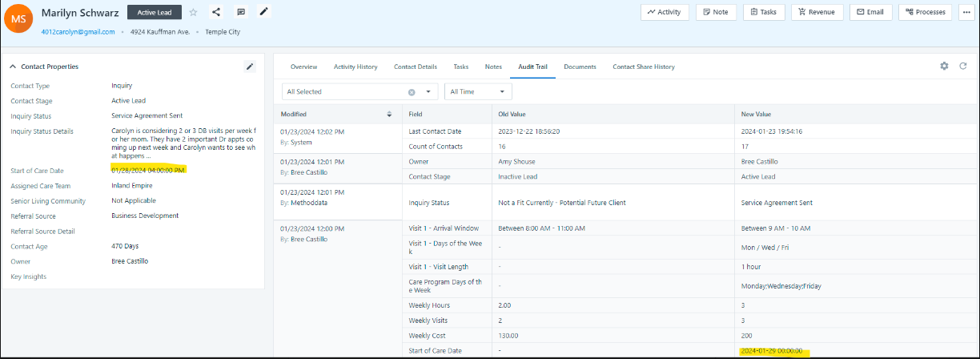Clear the All Selected filter with X icon

tap(412, 92)
